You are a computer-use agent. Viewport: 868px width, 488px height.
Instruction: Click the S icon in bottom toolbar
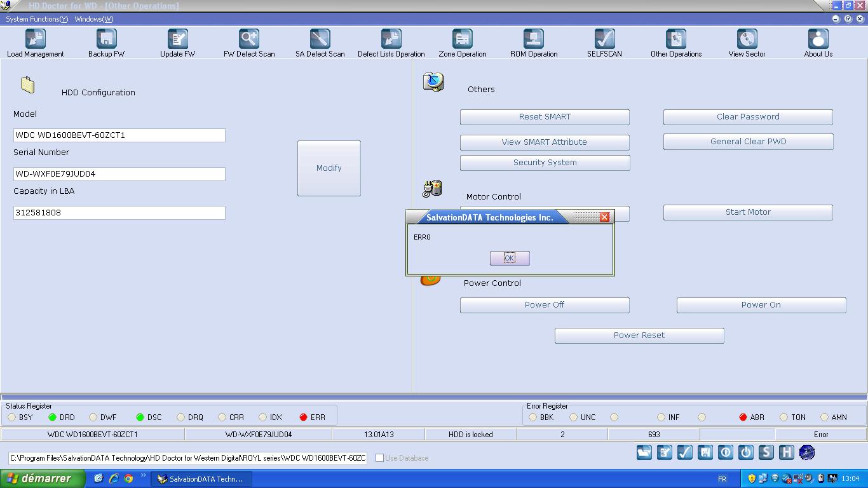(766, 452)
